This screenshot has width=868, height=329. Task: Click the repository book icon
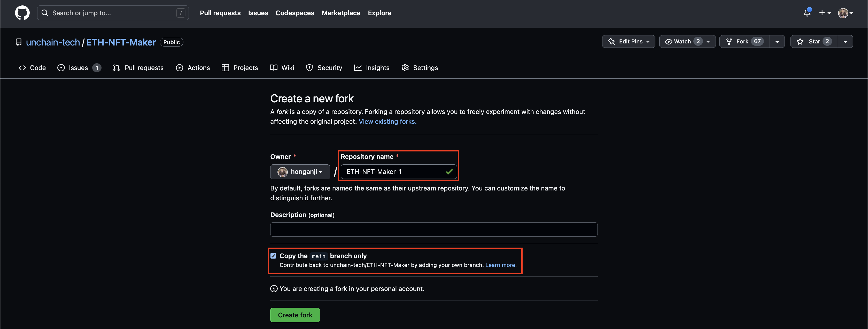19,42
